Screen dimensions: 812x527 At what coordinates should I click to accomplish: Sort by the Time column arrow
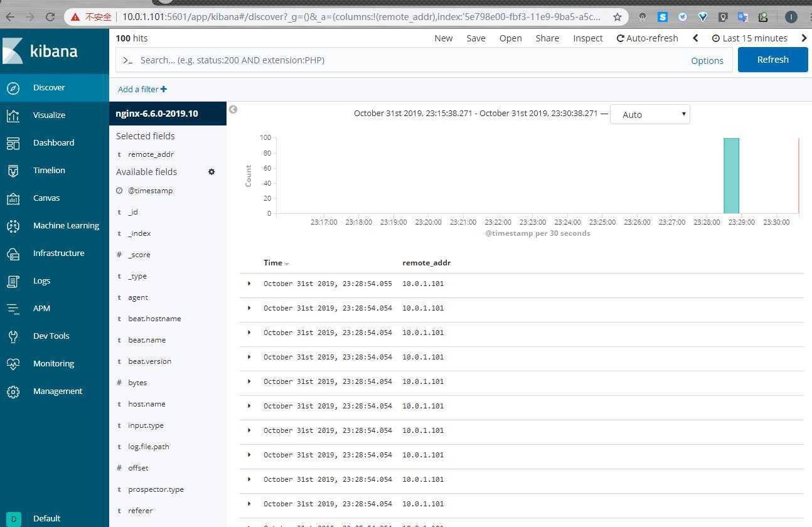287,264
